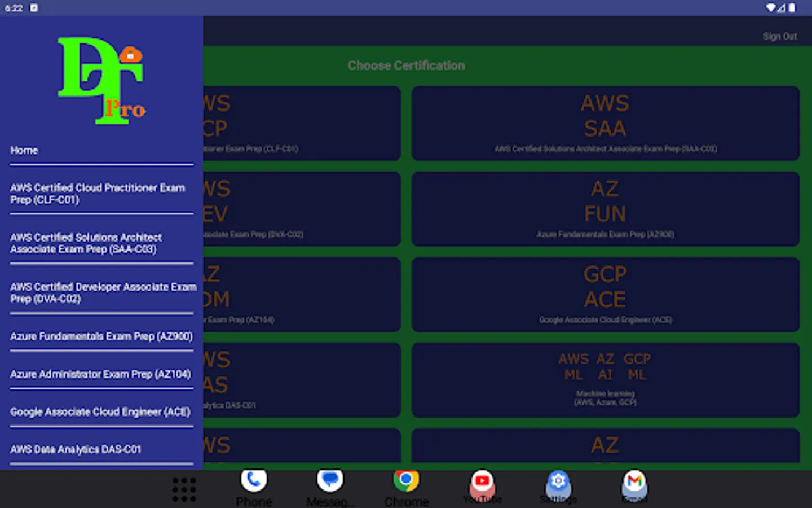Tap the Wi-Fi status icon

pos(770,8)
